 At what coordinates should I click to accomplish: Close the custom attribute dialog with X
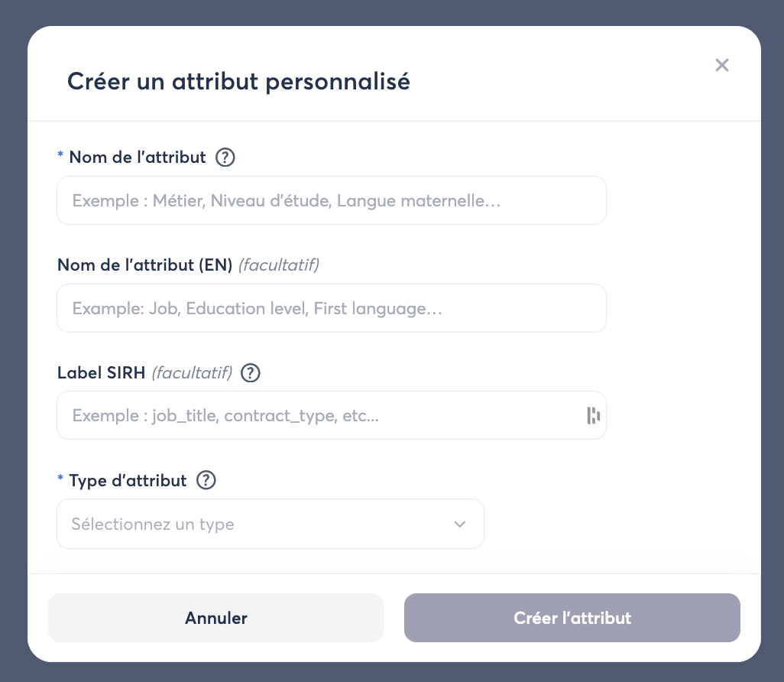pos(722,65)
